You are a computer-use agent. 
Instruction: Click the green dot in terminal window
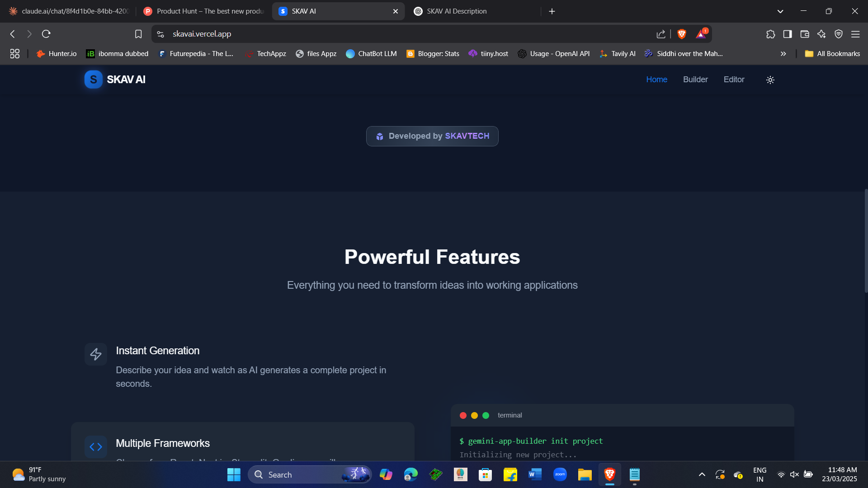(486, 416)
